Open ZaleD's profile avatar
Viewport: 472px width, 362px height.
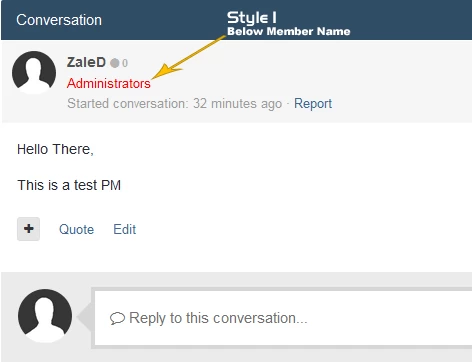point(34,73)
